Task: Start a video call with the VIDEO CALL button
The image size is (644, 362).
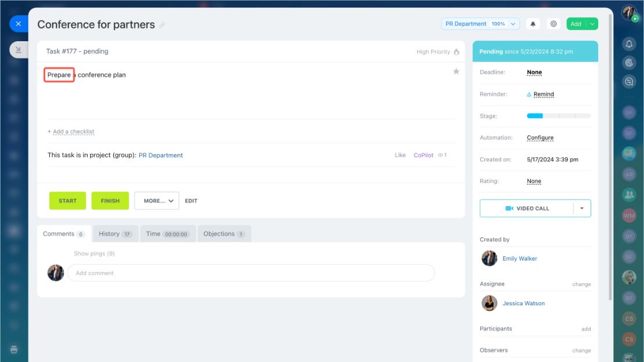Action: point(527,208)
